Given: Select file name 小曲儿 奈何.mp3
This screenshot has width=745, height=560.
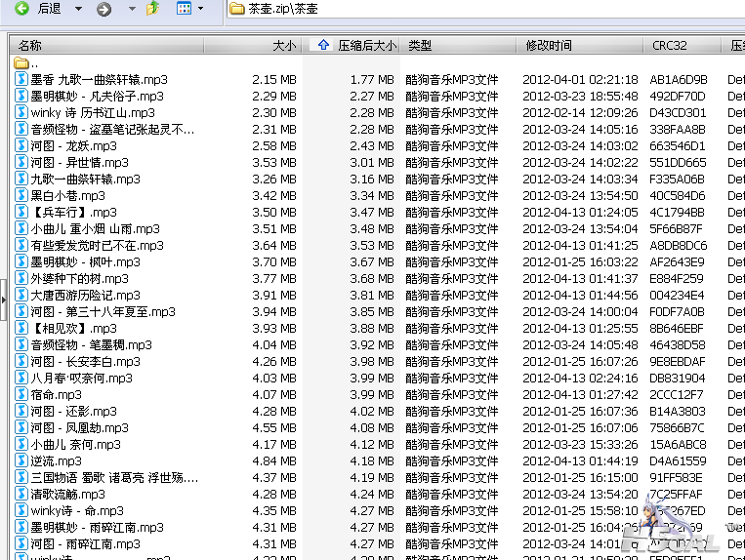Looking at the screenshot, I should point(76,445).
